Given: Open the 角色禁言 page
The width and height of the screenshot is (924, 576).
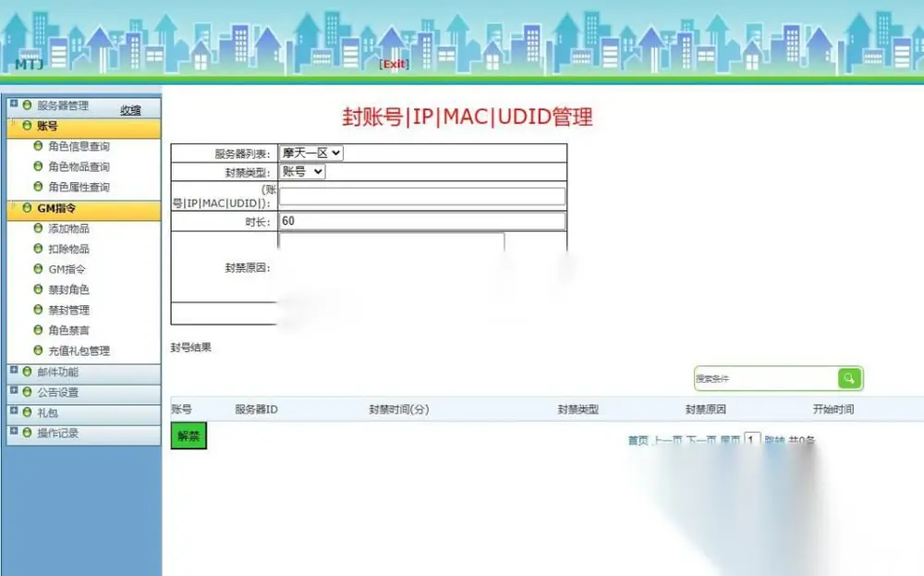Looking at the screenshot, I should [69, 330].
